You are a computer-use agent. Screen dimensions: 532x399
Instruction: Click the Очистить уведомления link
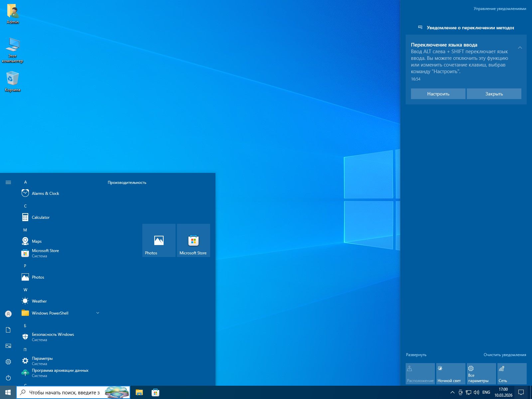click(505, 355)
